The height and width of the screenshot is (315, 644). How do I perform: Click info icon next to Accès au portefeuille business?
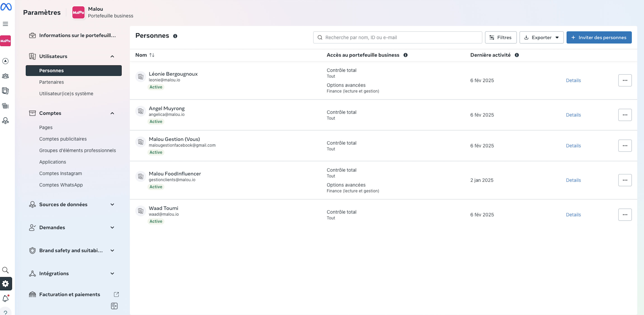(406, 55)
